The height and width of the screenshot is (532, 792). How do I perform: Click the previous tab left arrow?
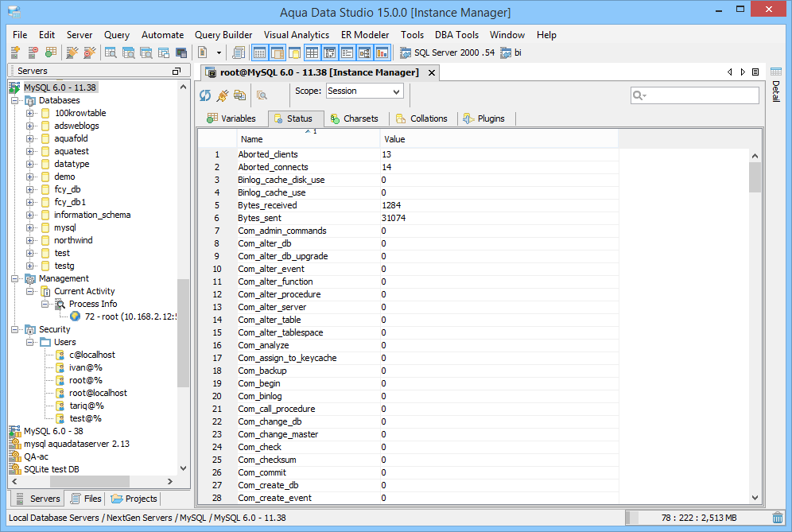pyautogui.click(x=729, y=72)
